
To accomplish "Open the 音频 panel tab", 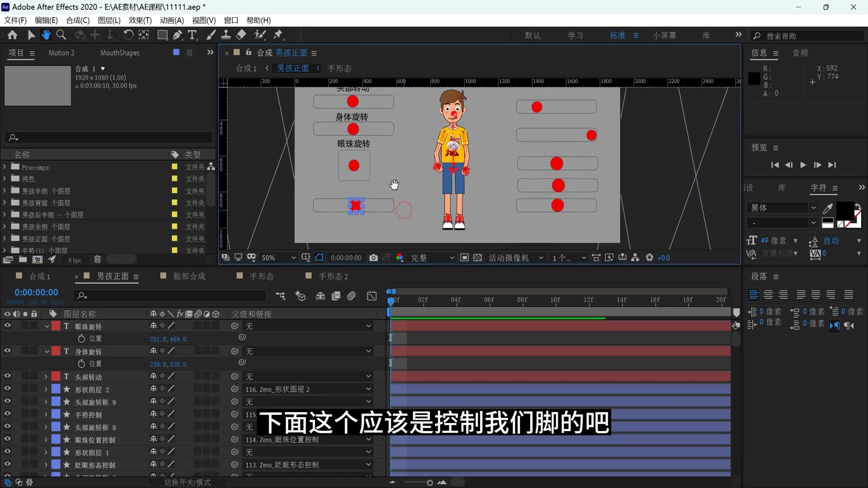I will (x=800, y=53).
